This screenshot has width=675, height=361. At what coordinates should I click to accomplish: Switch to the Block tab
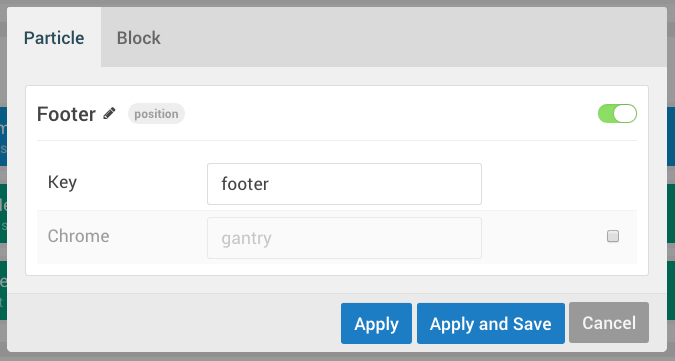tap(139, 37)
